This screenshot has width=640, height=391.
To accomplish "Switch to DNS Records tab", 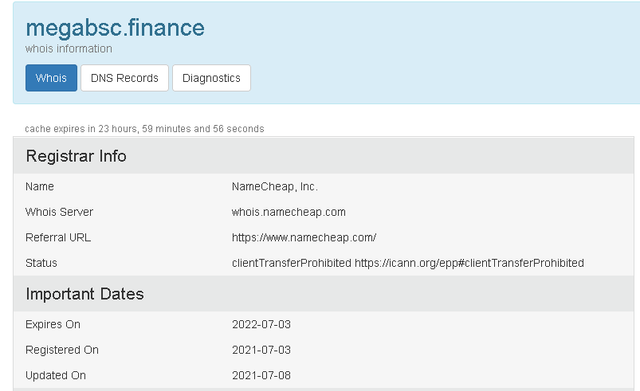I will (x=124, y=78).
